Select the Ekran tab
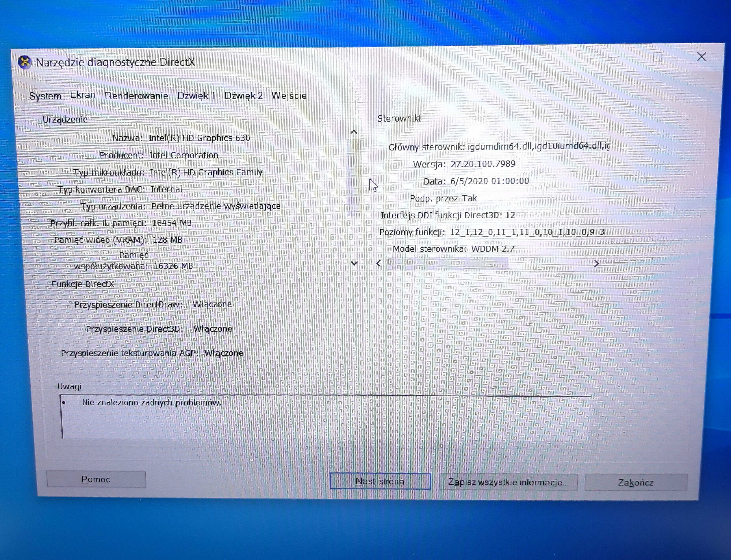 [x=83, y=95]
